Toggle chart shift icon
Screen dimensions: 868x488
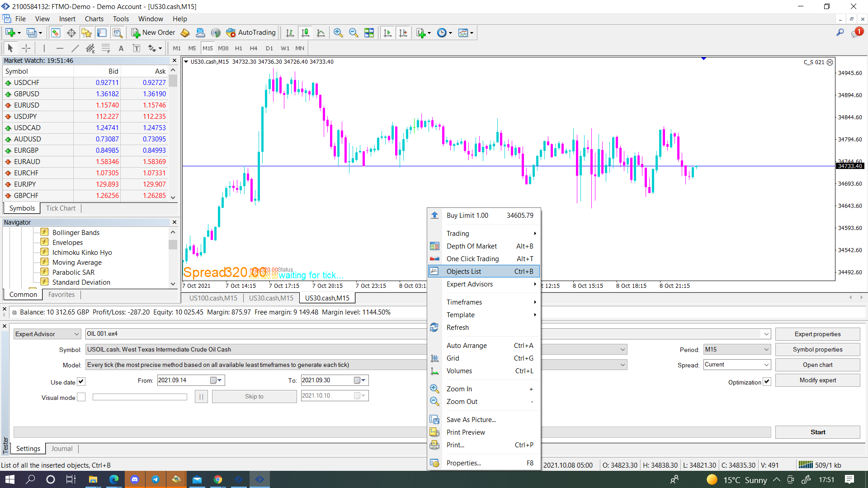tap(403, 33)
